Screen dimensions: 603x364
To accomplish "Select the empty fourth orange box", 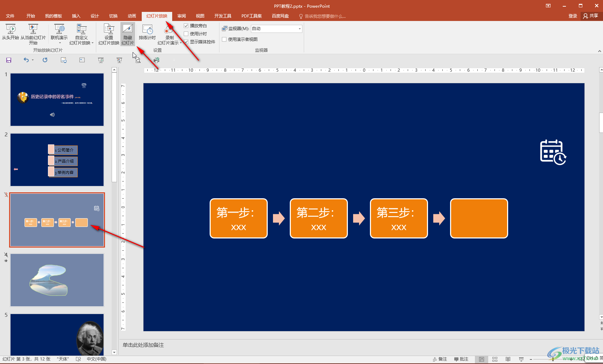I will click(x=479, y=219).
